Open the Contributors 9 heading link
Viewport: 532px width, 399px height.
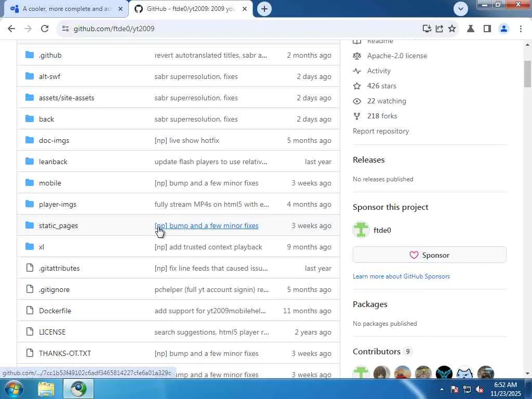click(x=382, y=352)
